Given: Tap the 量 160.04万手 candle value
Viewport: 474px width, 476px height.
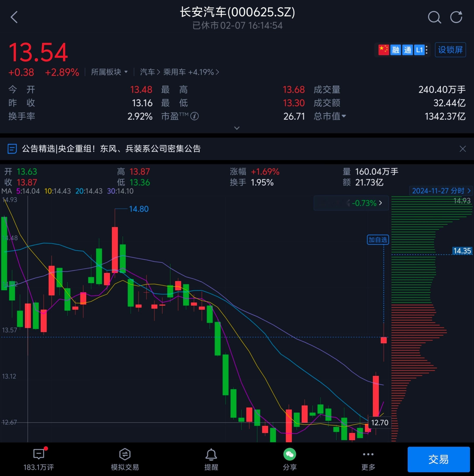Looking at the screenshot, I should click(376, 171).
